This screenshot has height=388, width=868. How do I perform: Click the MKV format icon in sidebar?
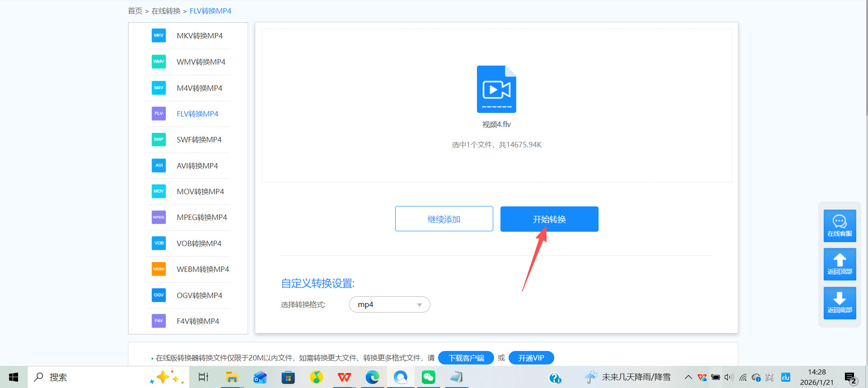(x=159, y=35)
